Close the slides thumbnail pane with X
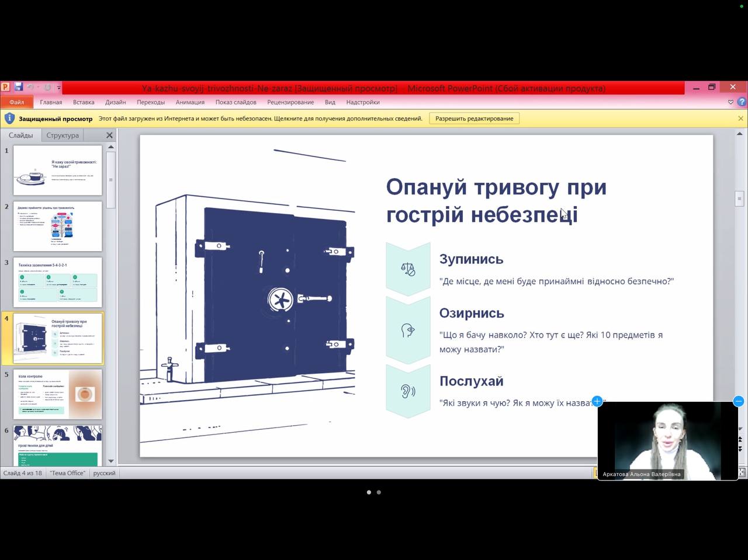Image resolution: width=748 pixels, height=560 pixels. 109,135
